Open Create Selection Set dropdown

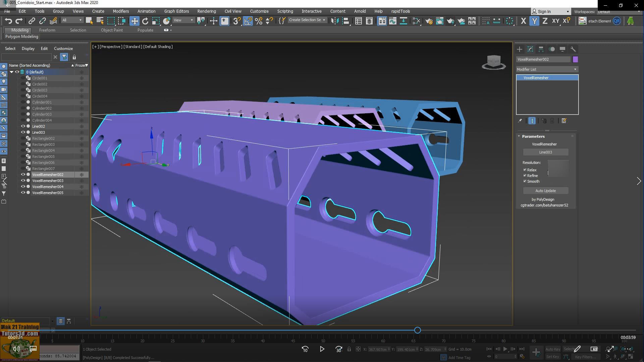click(307, 20)
